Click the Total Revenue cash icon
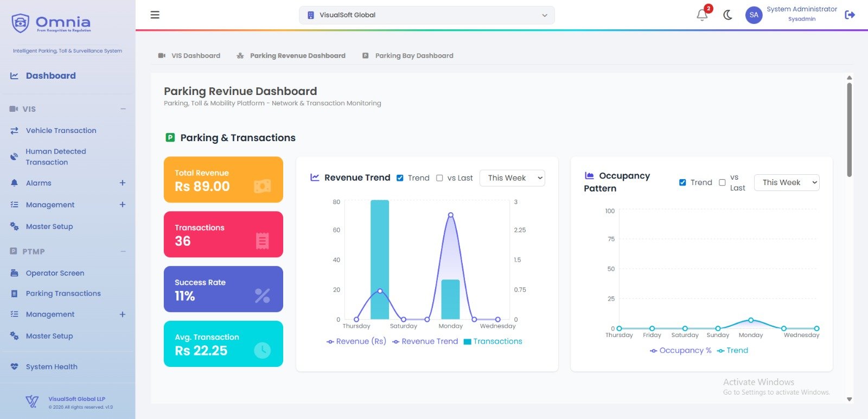The width and height of the screenshot is (868, 419). [263, 186]
